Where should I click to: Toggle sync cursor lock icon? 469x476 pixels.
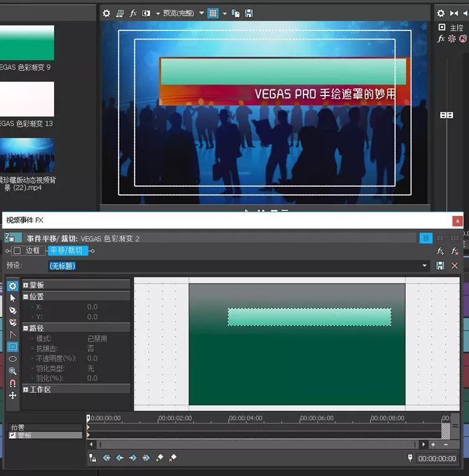92,458
